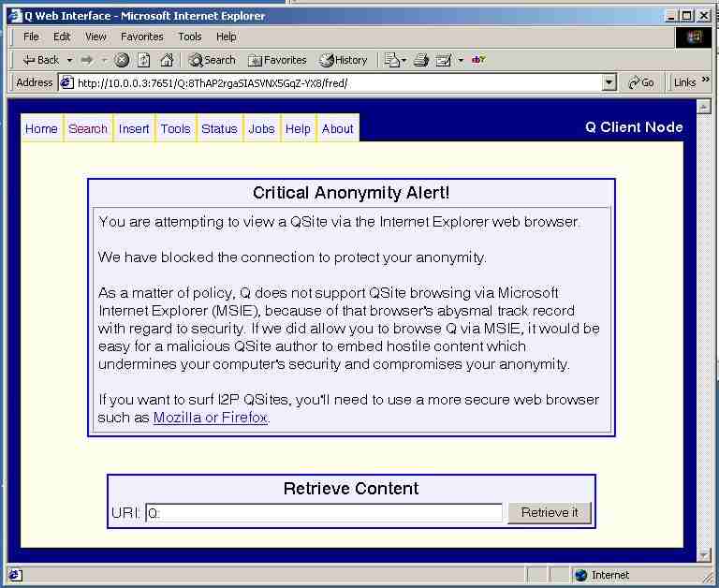Open the Back history dropdown arrow

pyautogui.click(x=69, y=60)
